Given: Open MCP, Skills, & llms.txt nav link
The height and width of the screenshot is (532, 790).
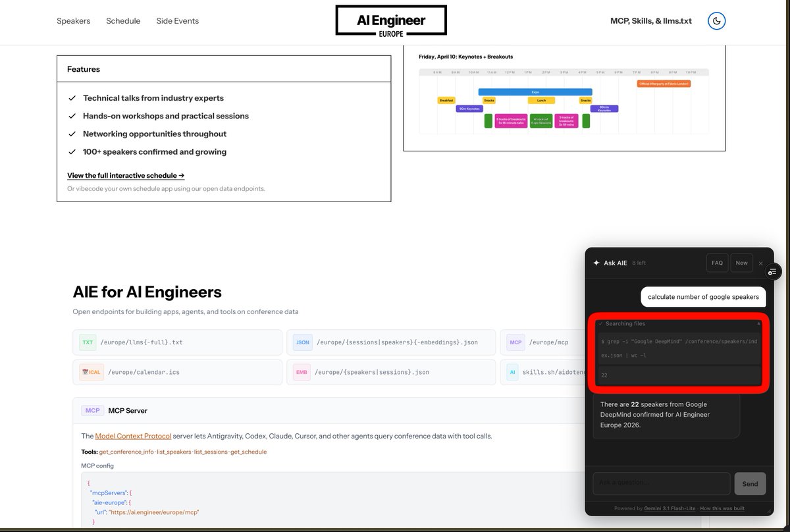Looking at the screenshot, I should [x=651, y=21].
